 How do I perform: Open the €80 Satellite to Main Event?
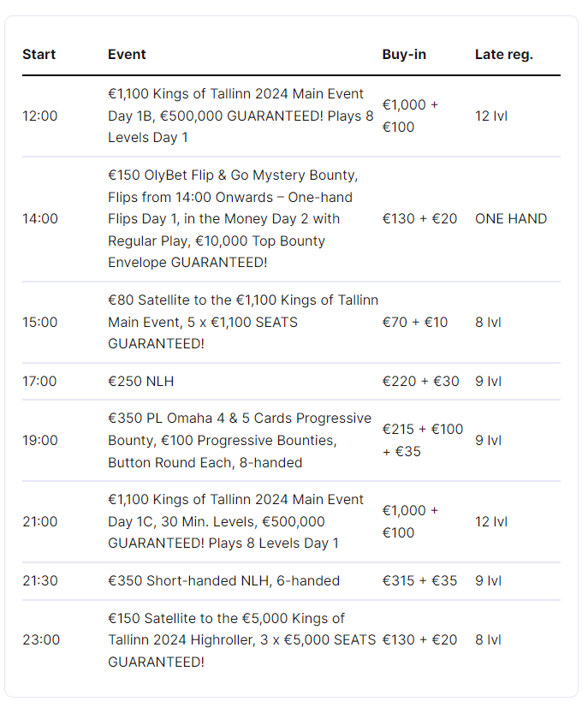coord(241,322)
